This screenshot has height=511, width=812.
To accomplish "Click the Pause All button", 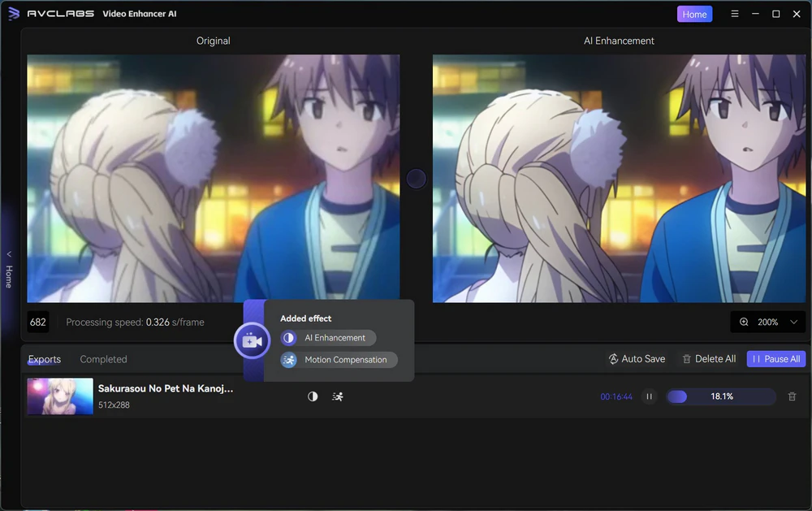I will [775, 358].
